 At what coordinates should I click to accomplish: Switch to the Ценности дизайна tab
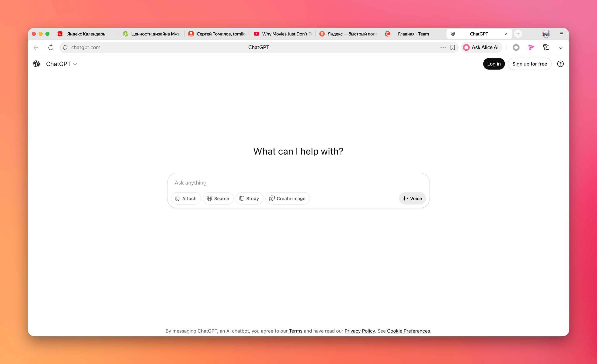point(152,34)
